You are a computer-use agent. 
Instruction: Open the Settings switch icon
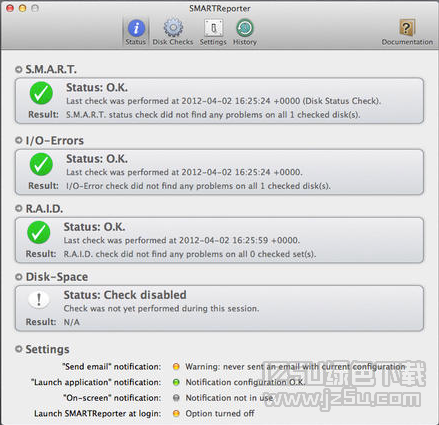(x=213, y=28)
